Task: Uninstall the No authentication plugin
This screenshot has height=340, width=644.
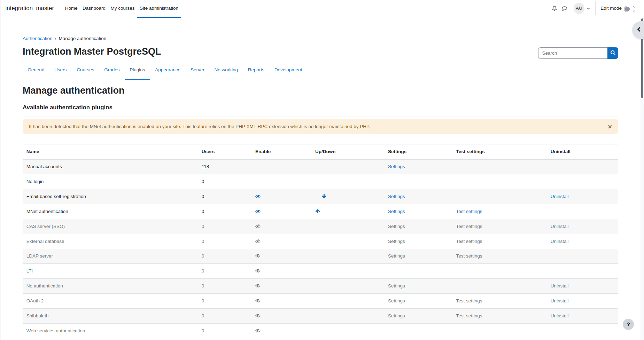Action: [x=559, y=286]
